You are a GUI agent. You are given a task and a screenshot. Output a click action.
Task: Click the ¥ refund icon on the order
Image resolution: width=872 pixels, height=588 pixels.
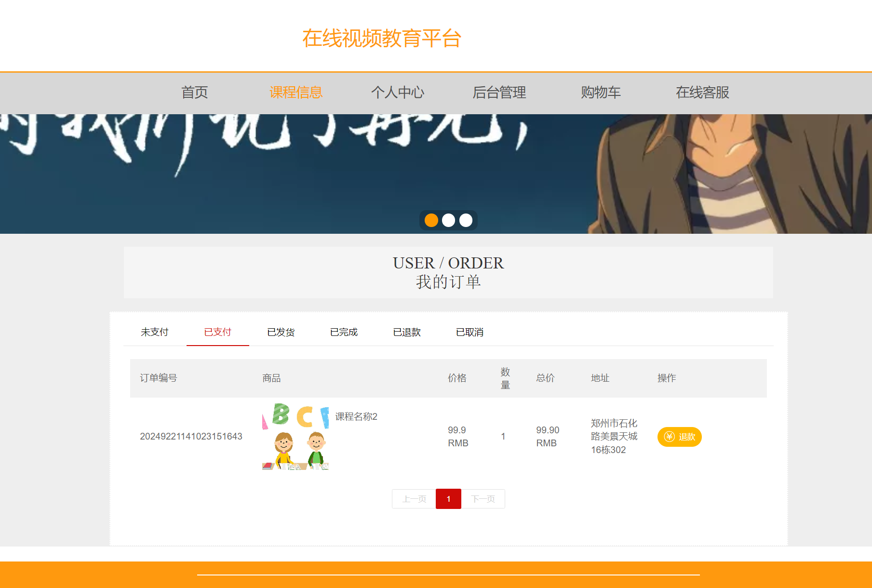pyautogui.click(x=669, y=437)
